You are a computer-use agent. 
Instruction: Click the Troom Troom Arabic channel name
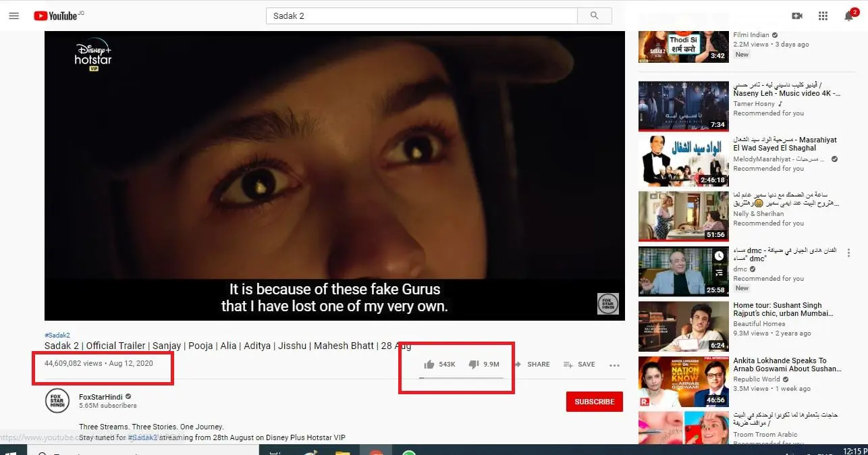point(765,435)
